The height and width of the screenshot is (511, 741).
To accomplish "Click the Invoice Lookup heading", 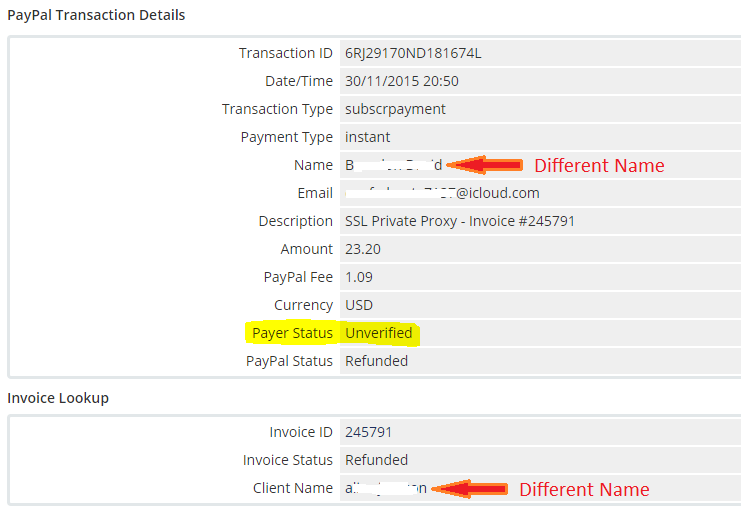I will pos(58,398).
